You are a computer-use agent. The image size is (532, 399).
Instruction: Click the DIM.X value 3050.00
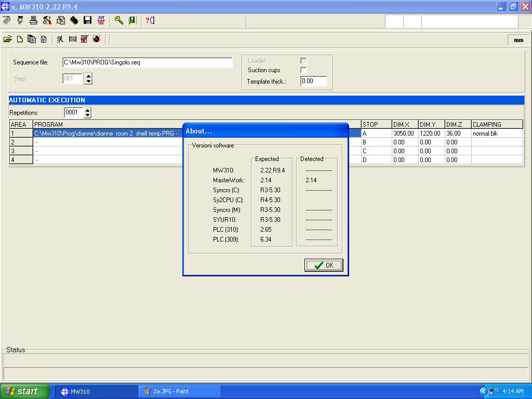pos(405,134)
